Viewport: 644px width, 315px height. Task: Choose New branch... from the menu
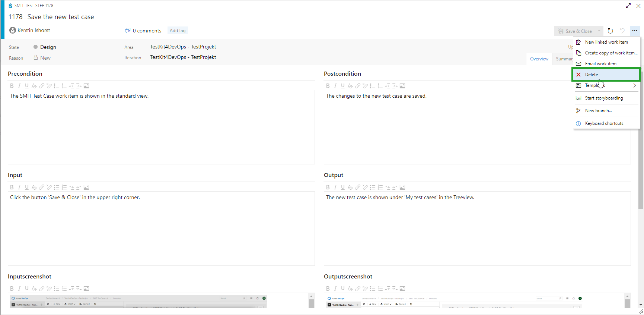[x=598, y=111]
